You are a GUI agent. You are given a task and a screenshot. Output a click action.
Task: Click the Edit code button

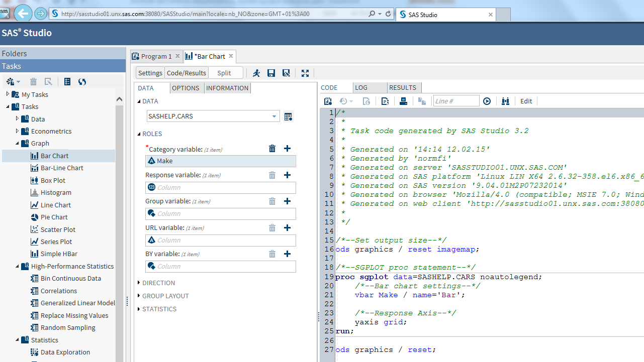point(526,101)
